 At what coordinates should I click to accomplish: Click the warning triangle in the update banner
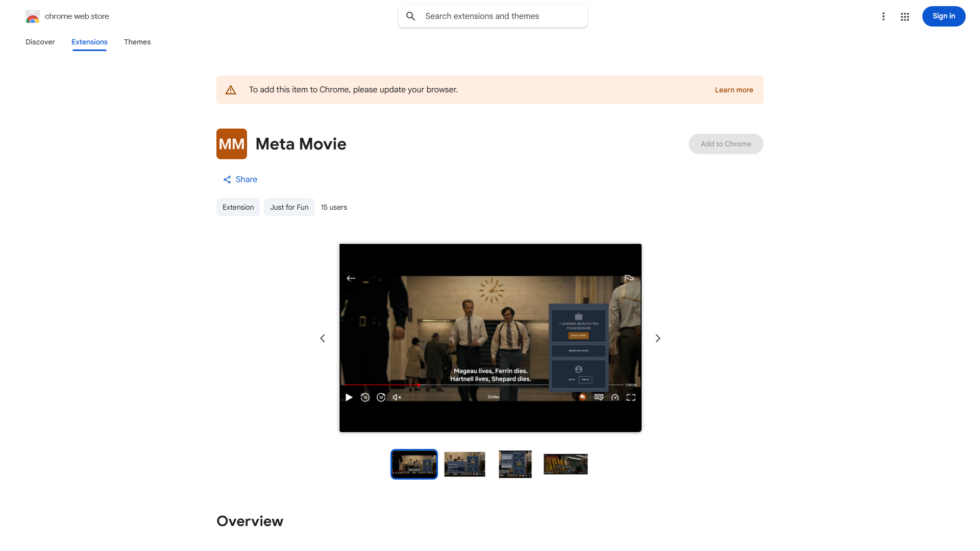coord(231,89)
